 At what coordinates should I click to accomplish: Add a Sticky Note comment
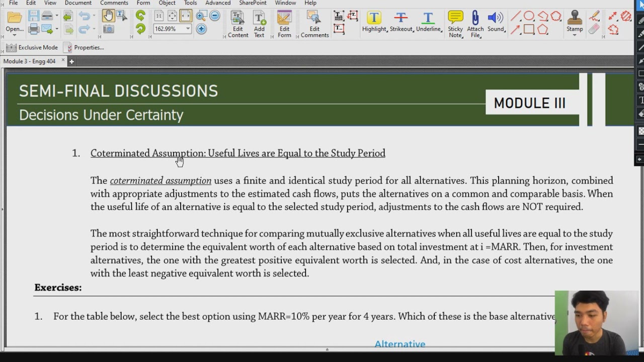[x=455, y=25]
